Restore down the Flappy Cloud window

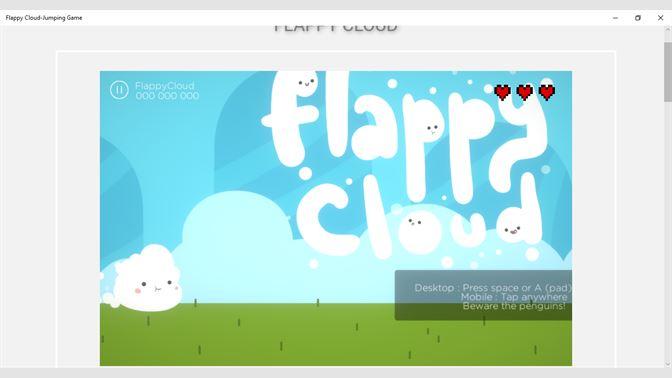point(638,18)
